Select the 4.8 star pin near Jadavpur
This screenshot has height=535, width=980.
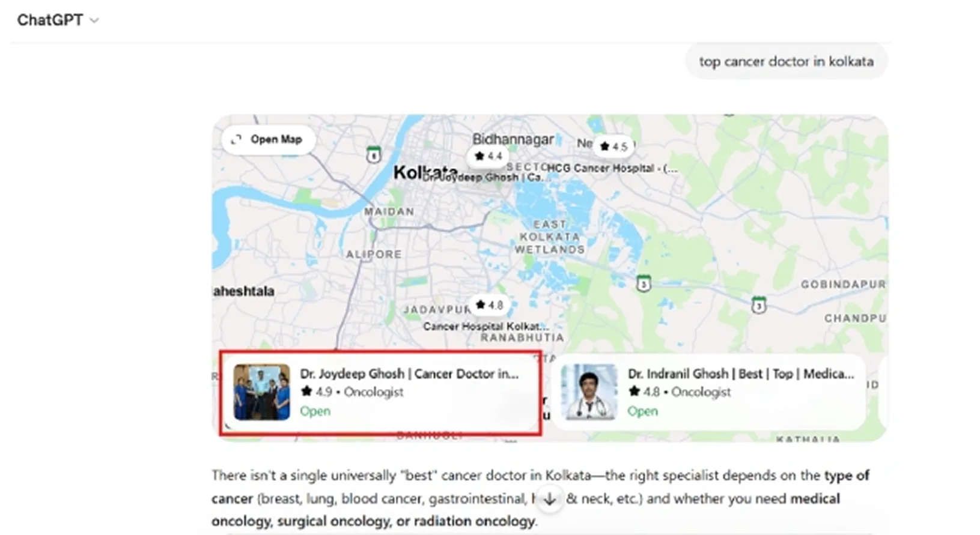489,305
